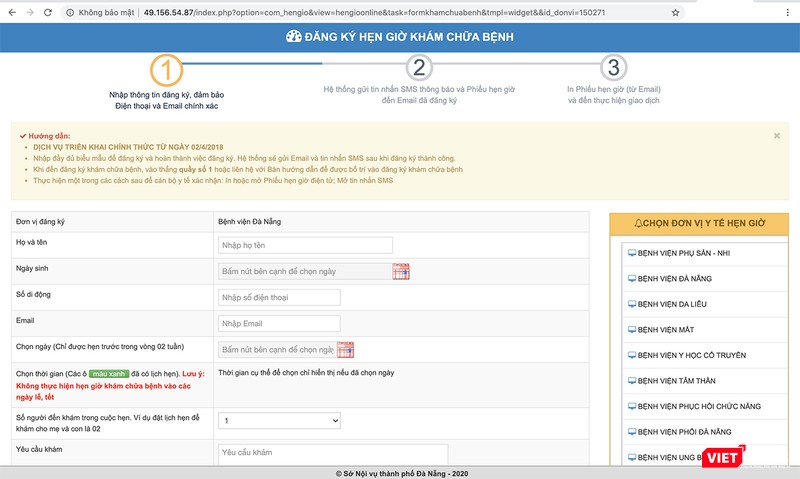Viewport: 800px width, 479px height.
Task: Open the calendar icon for Ngày sinh
Action: (401, 271)
